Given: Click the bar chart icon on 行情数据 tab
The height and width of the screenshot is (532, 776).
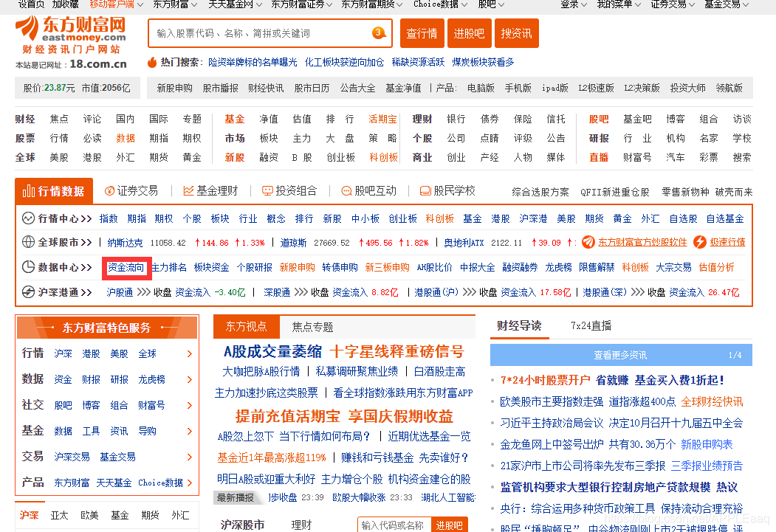Looking at the screenshot, I should click(29, 191).
